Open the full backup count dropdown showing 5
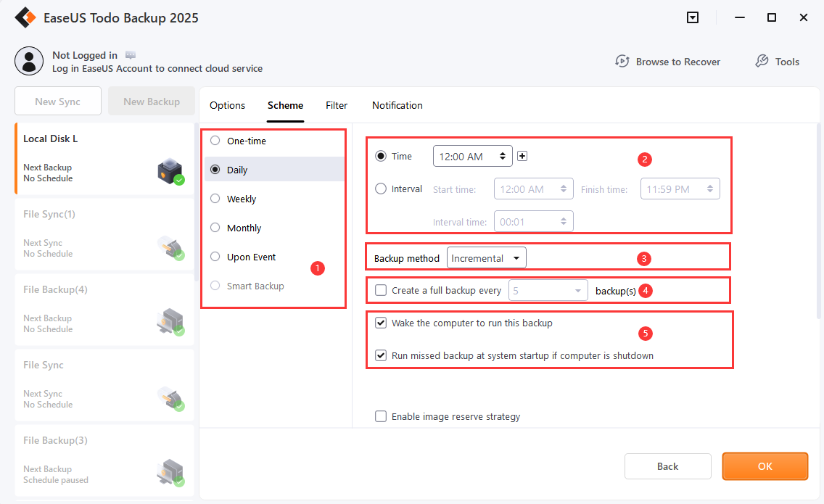Viewport: 824px width, 504px height. pos(548,291)
